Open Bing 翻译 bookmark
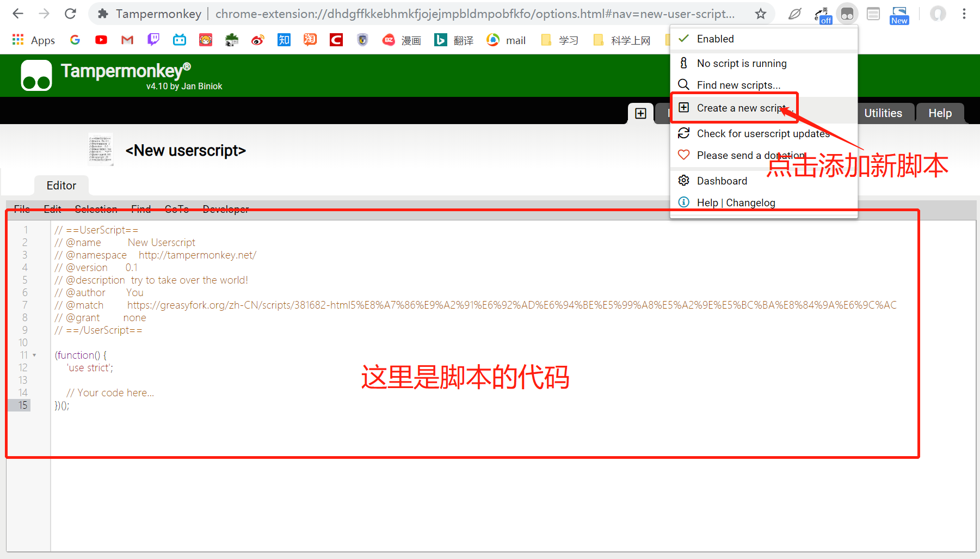 454,40
